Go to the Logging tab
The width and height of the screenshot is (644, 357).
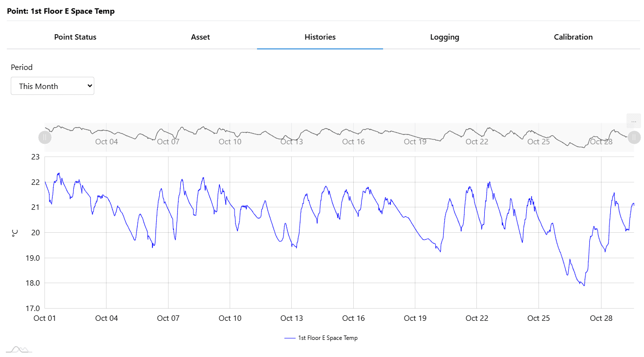point(445,37)
